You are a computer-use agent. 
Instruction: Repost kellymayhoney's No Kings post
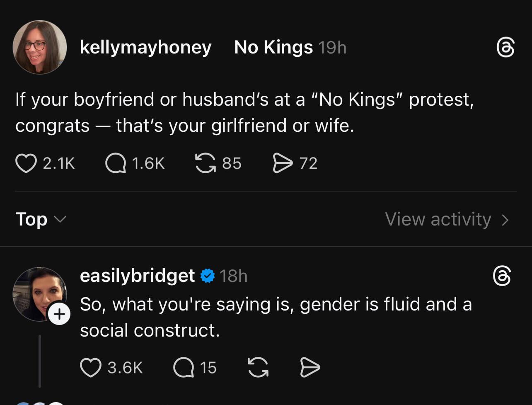[205, 163]
